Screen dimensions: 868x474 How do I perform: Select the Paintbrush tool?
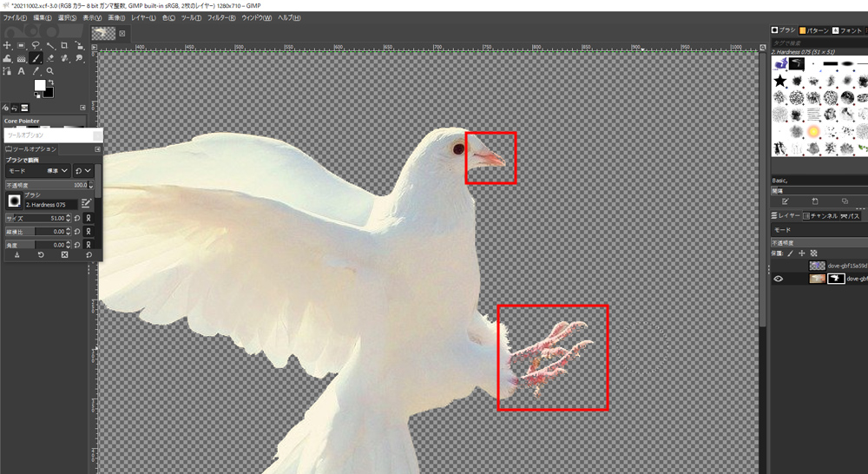pos(36,58)
